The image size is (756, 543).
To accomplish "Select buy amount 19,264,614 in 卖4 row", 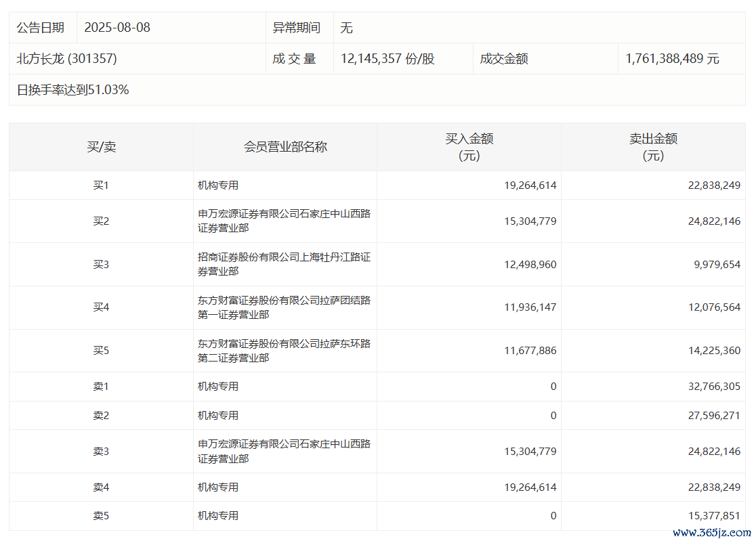I will click(530, 487).
